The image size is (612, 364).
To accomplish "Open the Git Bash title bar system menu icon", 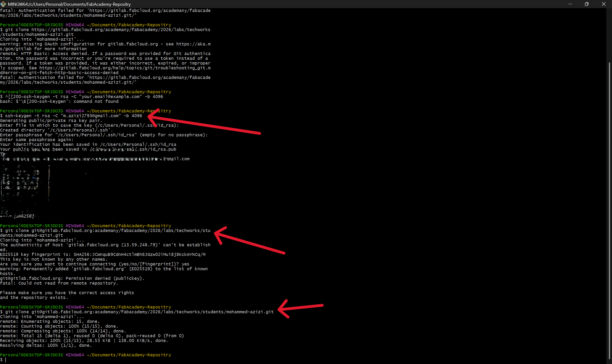I will point(3,4).
